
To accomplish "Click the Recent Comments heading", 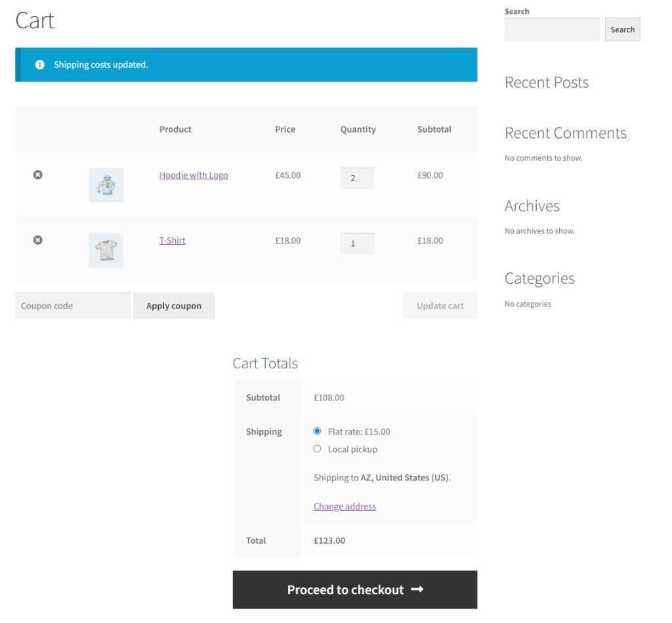I will 565,133.
